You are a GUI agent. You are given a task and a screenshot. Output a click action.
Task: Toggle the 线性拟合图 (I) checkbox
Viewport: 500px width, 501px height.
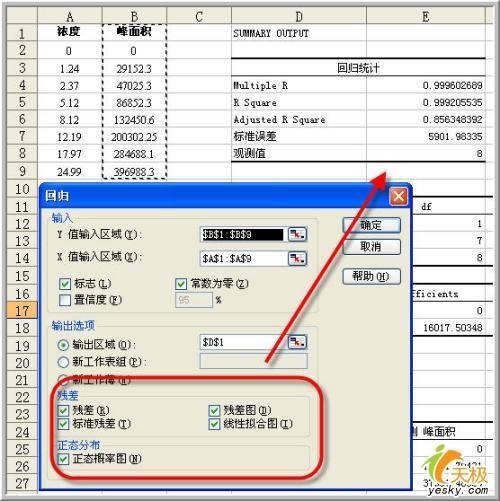coord(214,424)
